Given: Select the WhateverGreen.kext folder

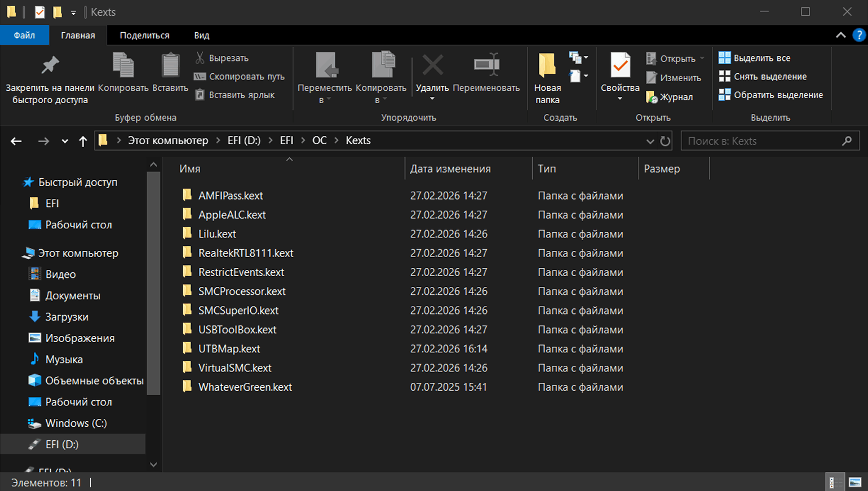Looking at the screenshot, I should pyautogui.click(x=245, y=387).
